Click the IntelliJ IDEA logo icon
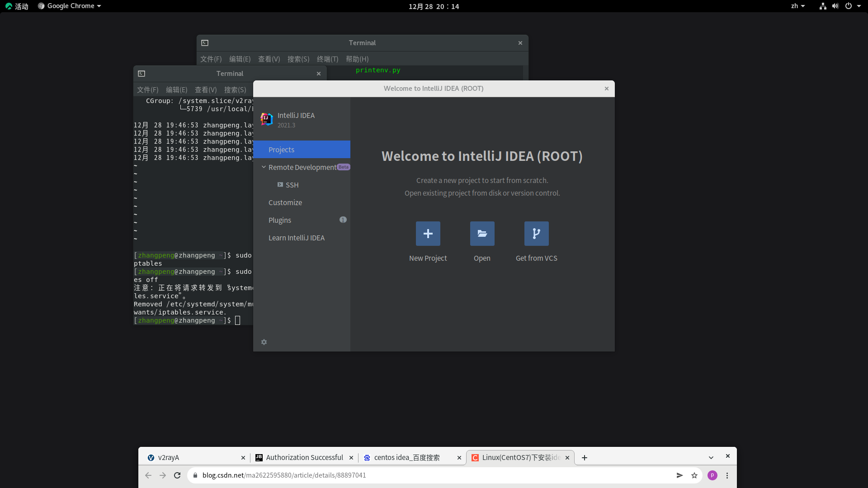Viewport: 868px width, 488px height. (266, 119)
